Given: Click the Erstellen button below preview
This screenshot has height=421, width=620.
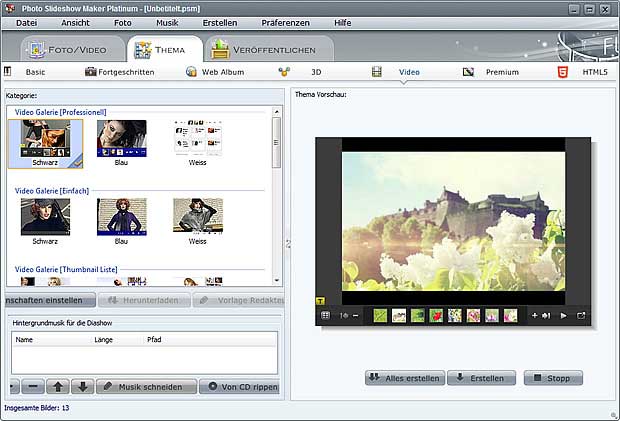Looking at the screenshot, I should tap(482, 378).
